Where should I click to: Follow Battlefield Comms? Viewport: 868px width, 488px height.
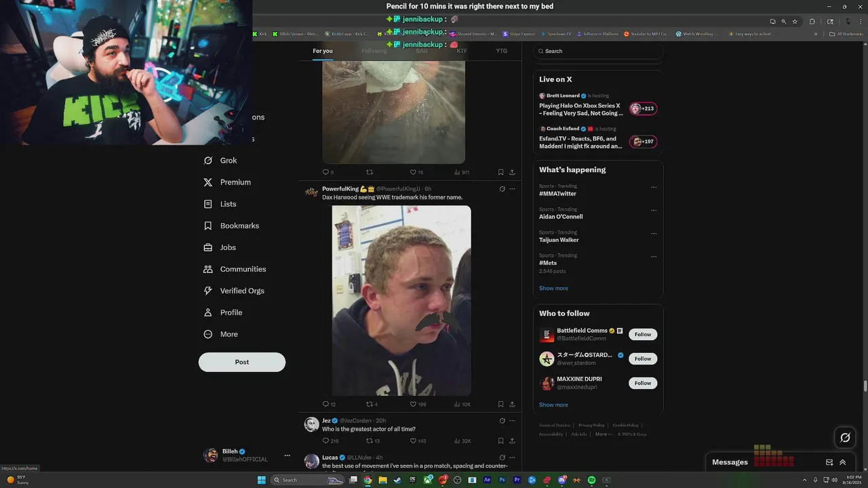pos(643,334)
